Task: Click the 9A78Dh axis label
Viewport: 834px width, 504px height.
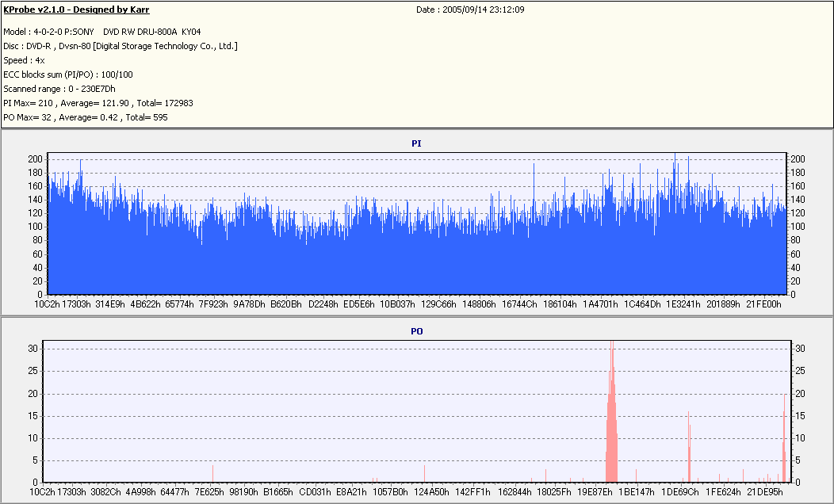Action: 249,304
